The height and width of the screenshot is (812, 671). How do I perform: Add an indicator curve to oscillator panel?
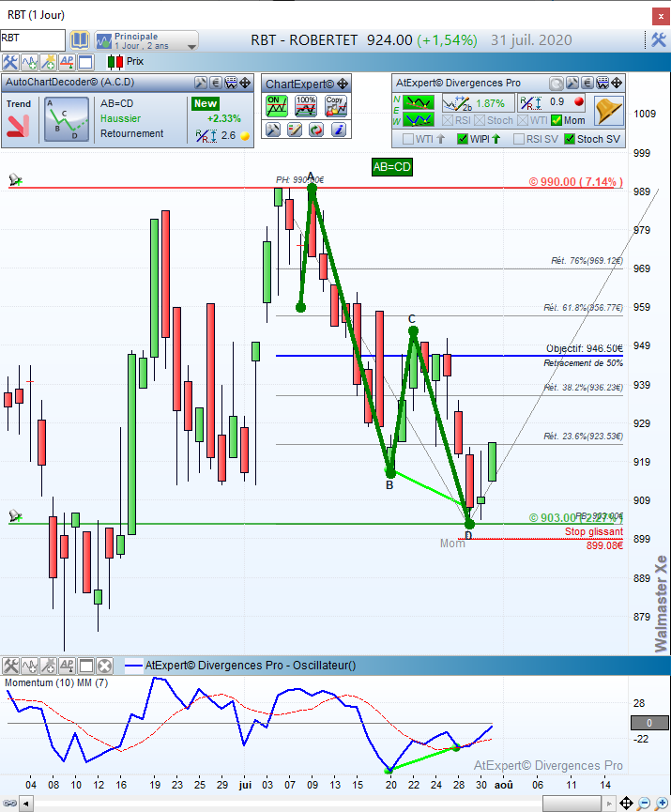(29, 666)
